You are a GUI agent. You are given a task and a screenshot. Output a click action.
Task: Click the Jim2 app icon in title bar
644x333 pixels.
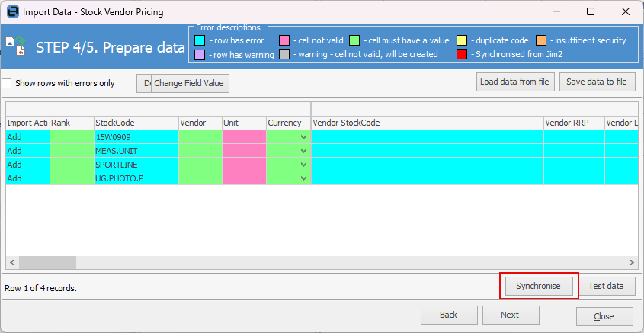coord(12,12)
